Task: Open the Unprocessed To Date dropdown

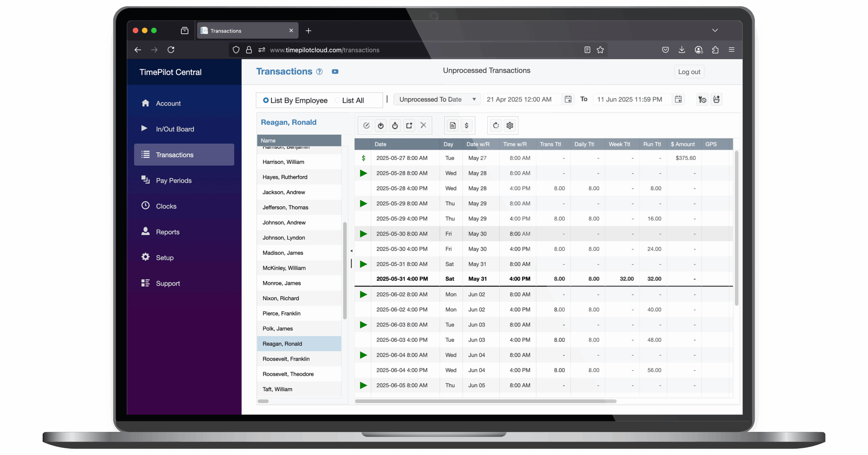Action: [x=437, y=99]
